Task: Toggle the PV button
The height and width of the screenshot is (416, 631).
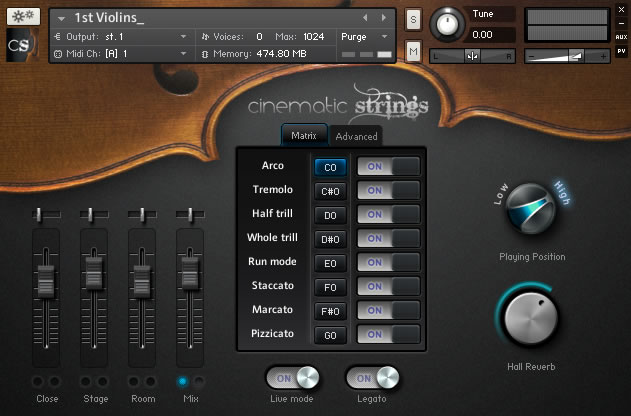Action: click(x=621, y=51)
